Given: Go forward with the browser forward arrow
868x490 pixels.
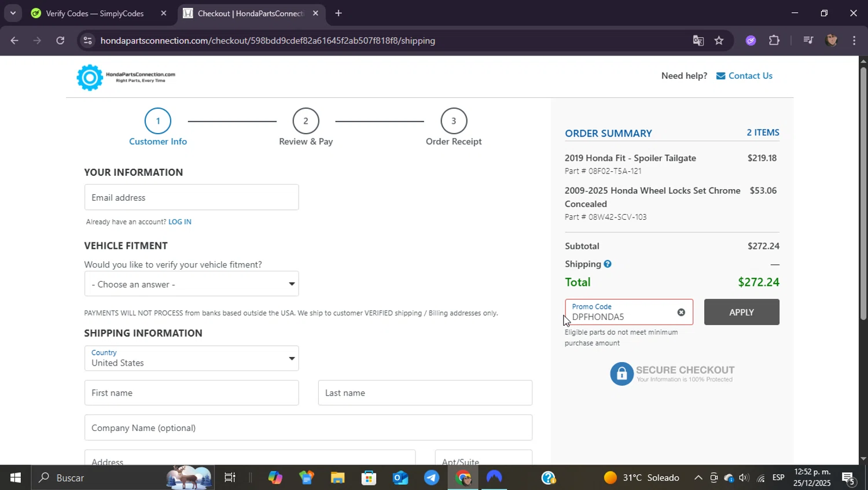Looking at the screenshot, I should 37,40.
